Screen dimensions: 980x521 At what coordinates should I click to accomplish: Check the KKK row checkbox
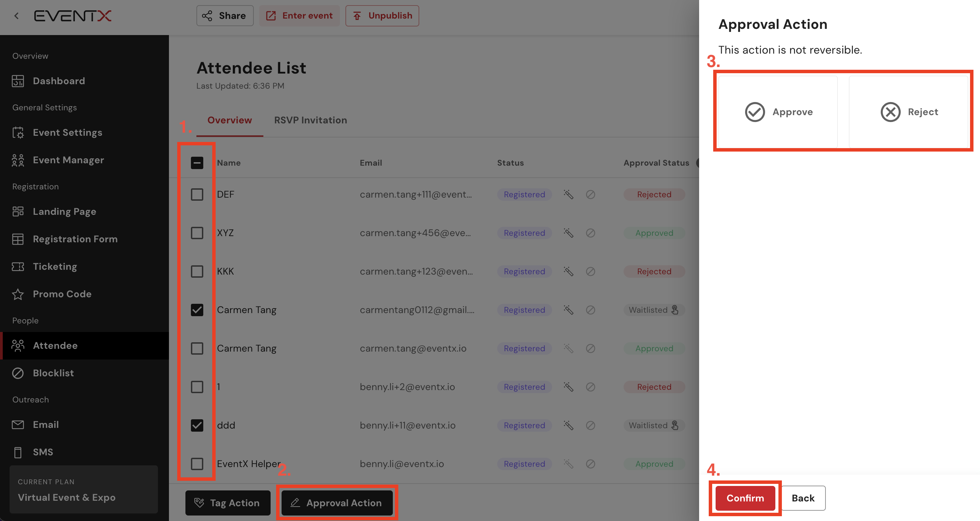[197, 271]
